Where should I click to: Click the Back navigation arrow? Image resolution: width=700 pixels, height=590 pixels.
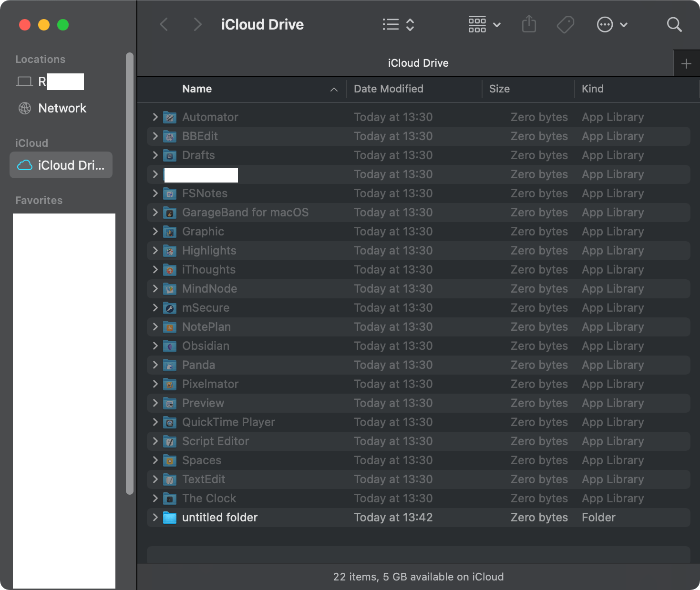[164, 24]
